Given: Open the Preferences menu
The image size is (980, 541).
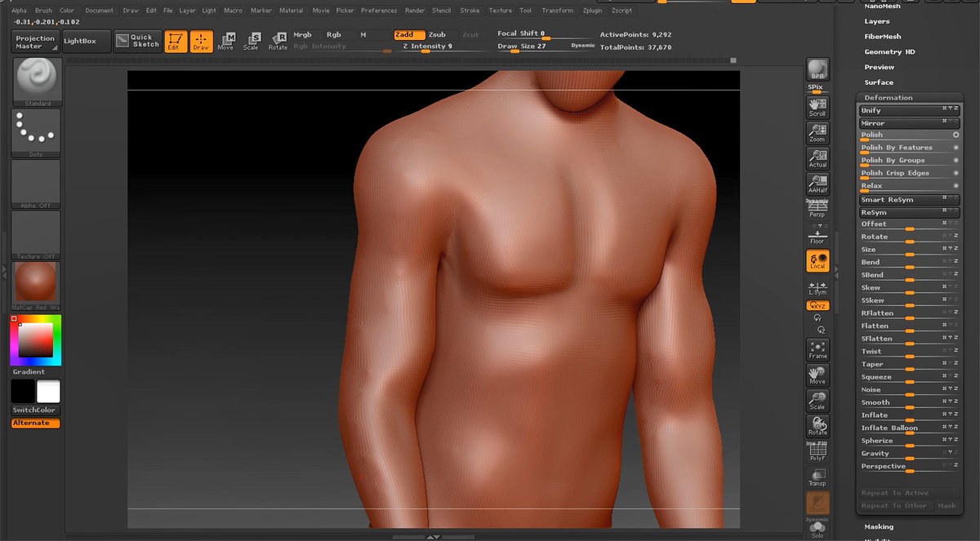Looking at the screenshot, I should [x=379, y=11].
